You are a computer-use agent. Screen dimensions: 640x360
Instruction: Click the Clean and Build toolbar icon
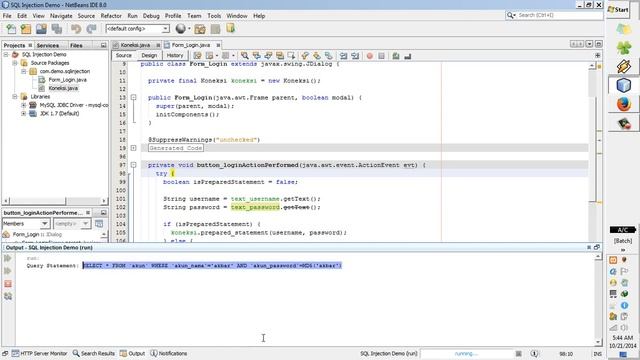tap(216, 29)
